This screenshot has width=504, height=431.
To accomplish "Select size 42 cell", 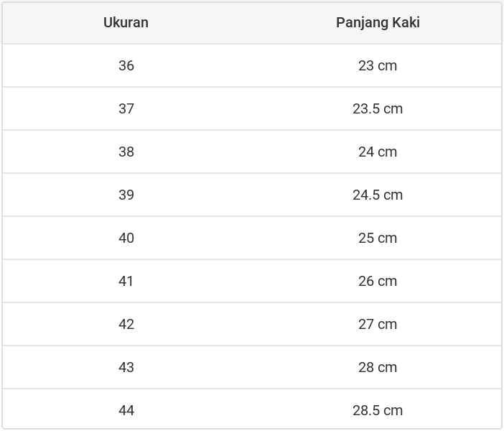I will pos(126,324).
